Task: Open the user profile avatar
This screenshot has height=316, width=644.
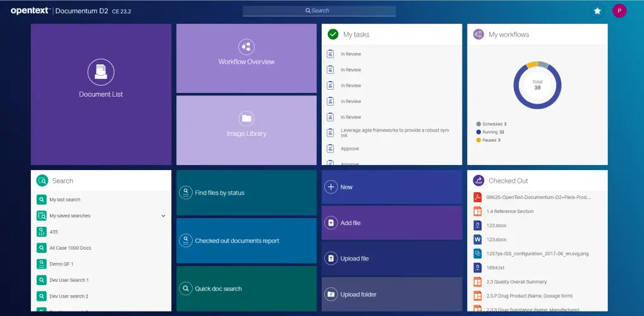Action: coord(619,11)
